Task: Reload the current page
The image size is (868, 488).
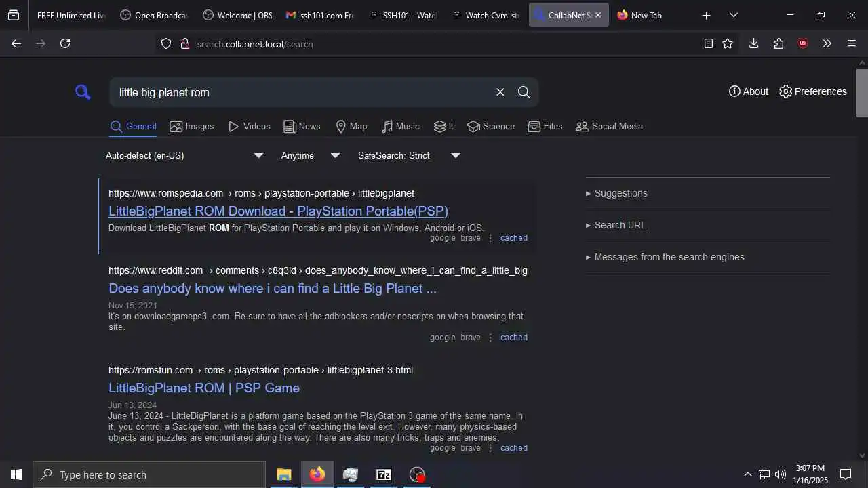Action: 65,43
